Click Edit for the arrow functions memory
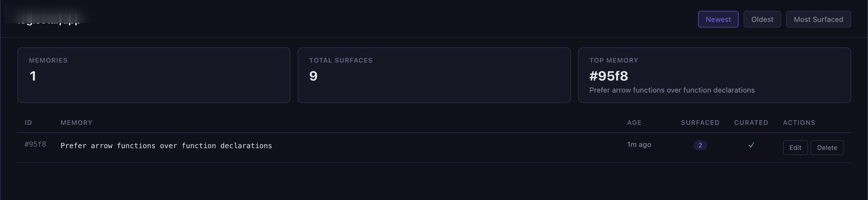The width and height of the screenshot is (868, 200). pyautogui.click(x=795, y=148)
